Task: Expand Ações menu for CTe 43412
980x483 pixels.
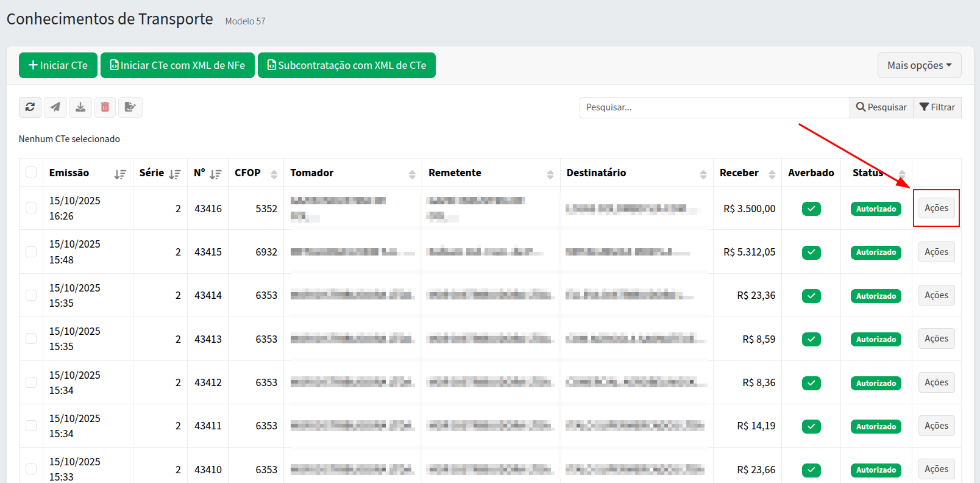Action: [x=936, y=382]
